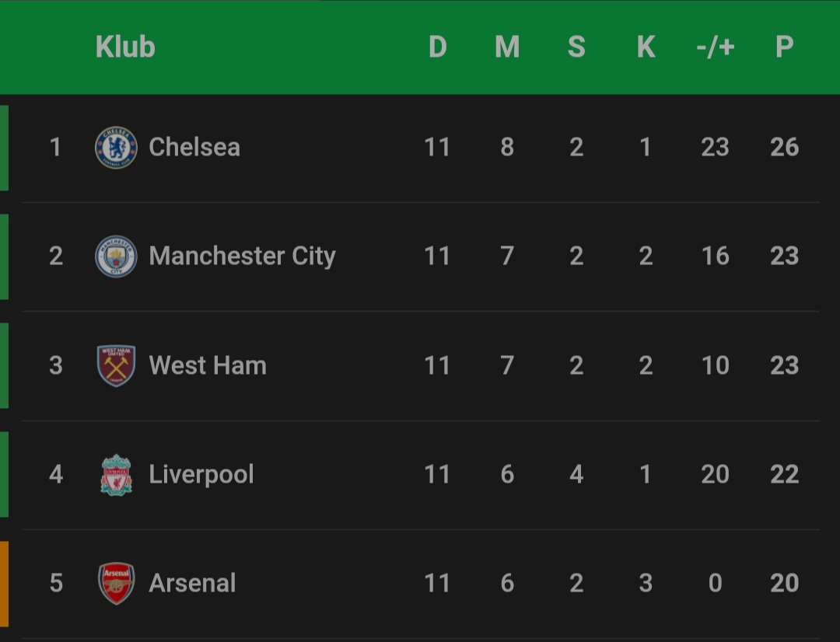The width and height of the screenshot is (840, 642).
Task: Click Liverpool's goal difference of 20
Action: point(715,475)
